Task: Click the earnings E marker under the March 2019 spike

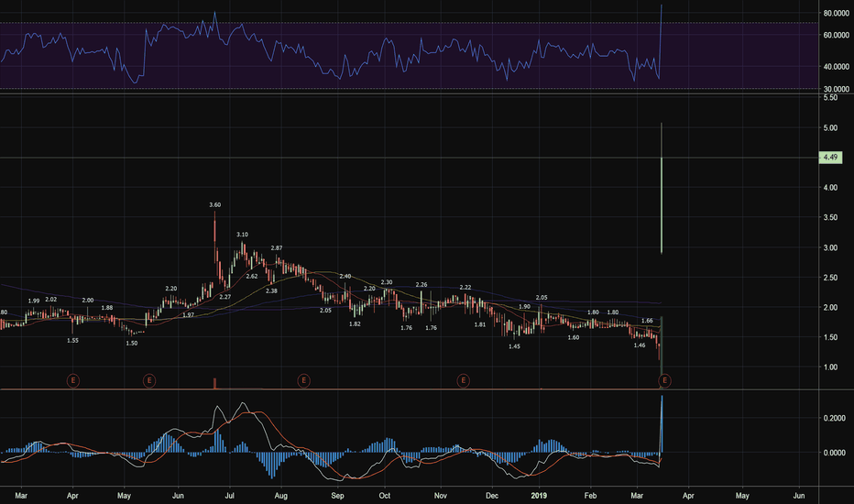Action: click(664, 380)
